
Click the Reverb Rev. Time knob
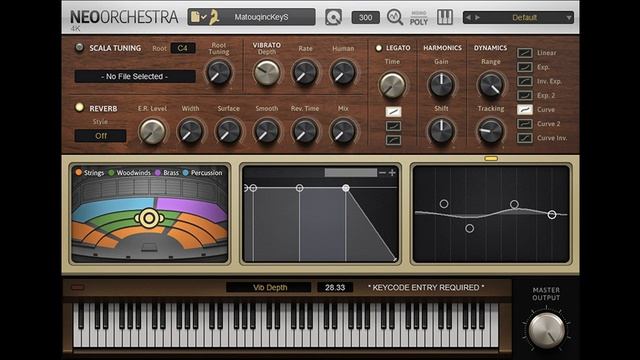coord(305,131)
